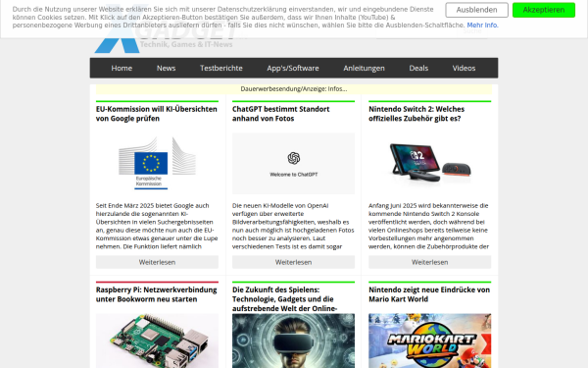Click the Akzeptieren cookie button

(x=543, y=10)
